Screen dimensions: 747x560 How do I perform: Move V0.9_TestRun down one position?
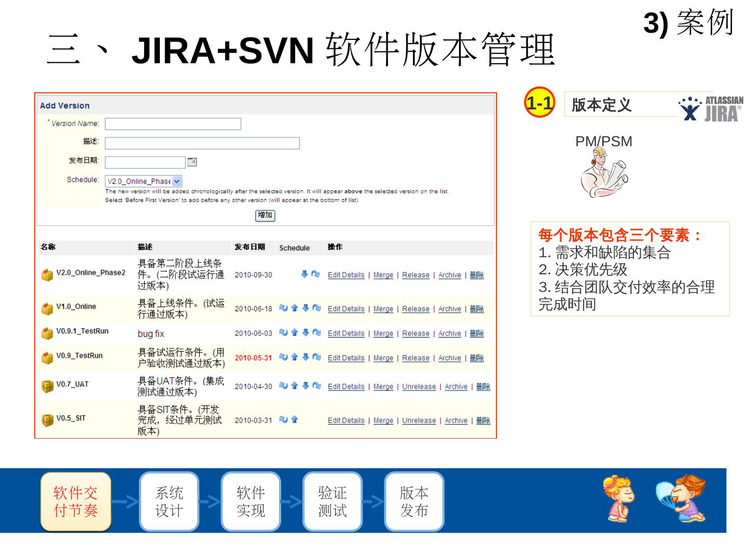tap(306, 357)
